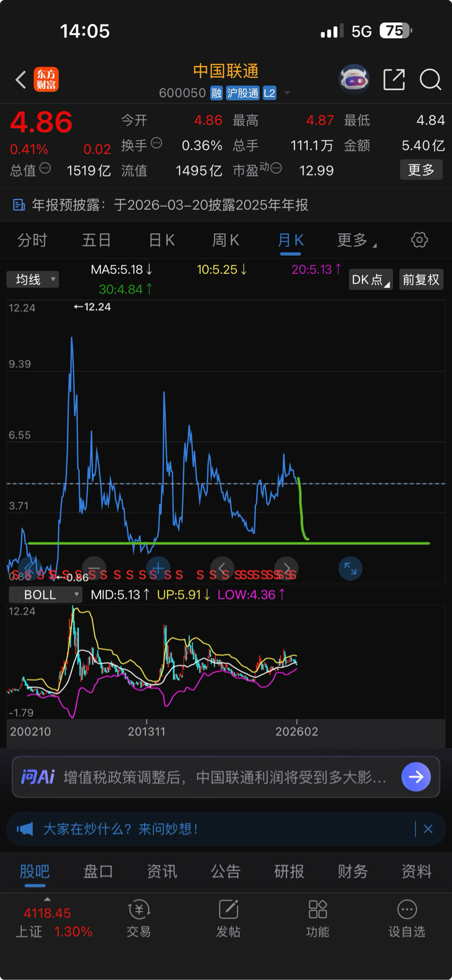The image size is (452, 980).
Task: Open the BOLL indicator dropdown
Action: pyautogui.click(x=45, y=594)
